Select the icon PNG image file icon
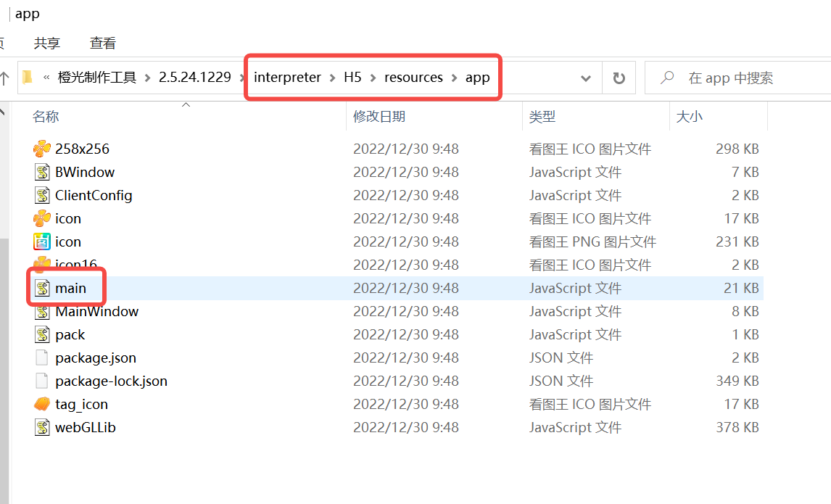This screenshot has width=831, height=504. [42, 241]
